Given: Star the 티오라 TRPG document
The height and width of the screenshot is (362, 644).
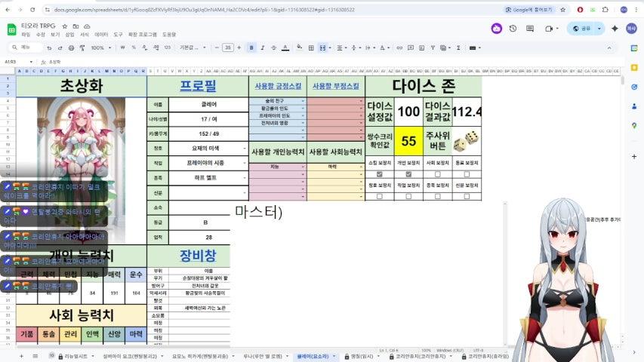Looking at the screenshot, I should tap(65, 26).
